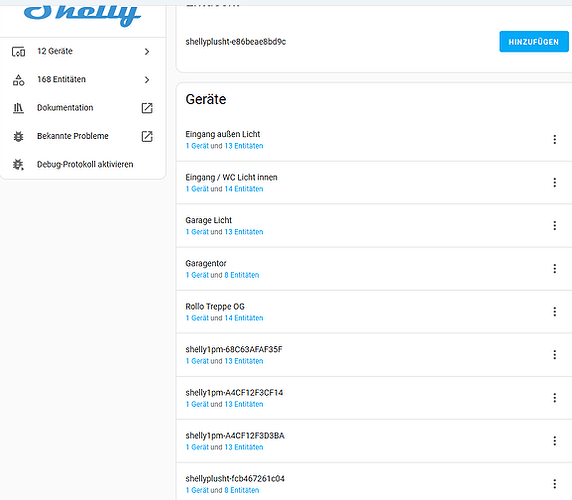Open three-dot menu for shelly1pm-68C63AFAF35F
The width and height of the screenshot is (572, 500).
[x=554, y=355]
